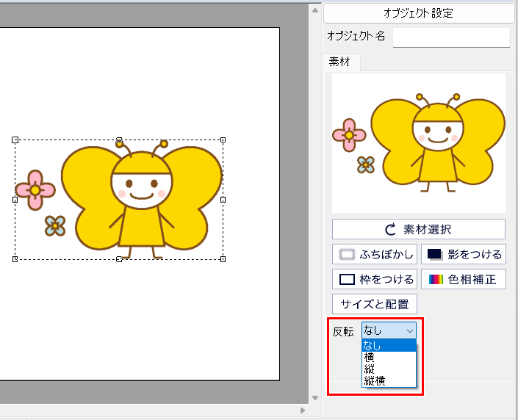Click the 枠をつける button

[x=375, y=279]
